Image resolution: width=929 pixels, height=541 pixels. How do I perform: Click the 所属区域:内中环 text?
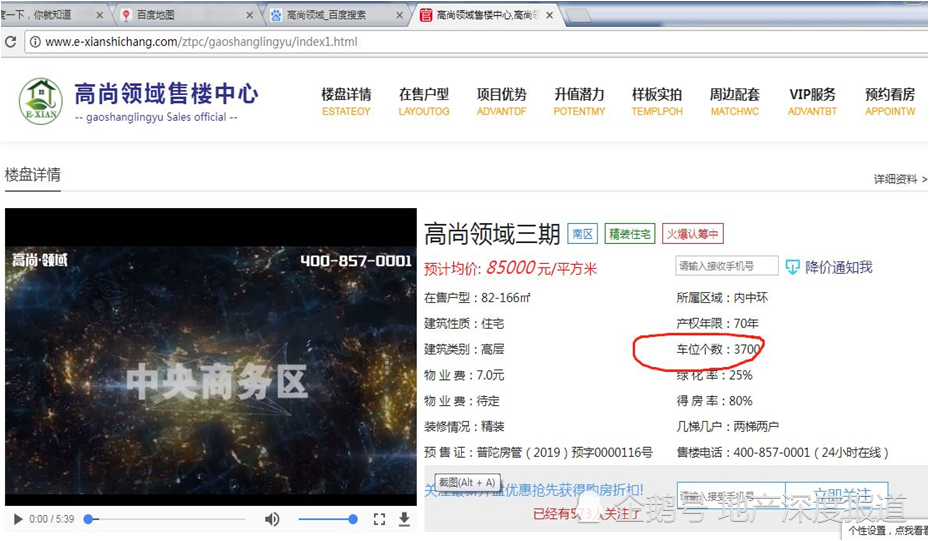(x=722, y=298)
